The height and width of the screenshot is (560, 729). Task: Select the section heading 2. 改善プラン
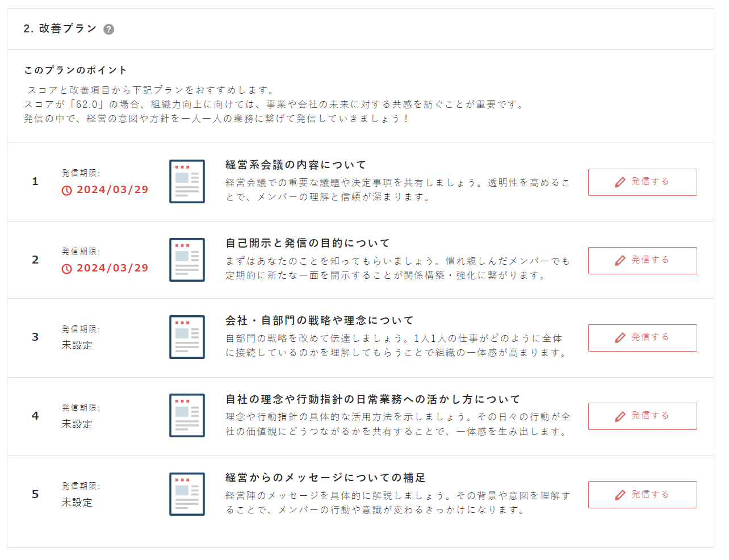coord(60,29)
